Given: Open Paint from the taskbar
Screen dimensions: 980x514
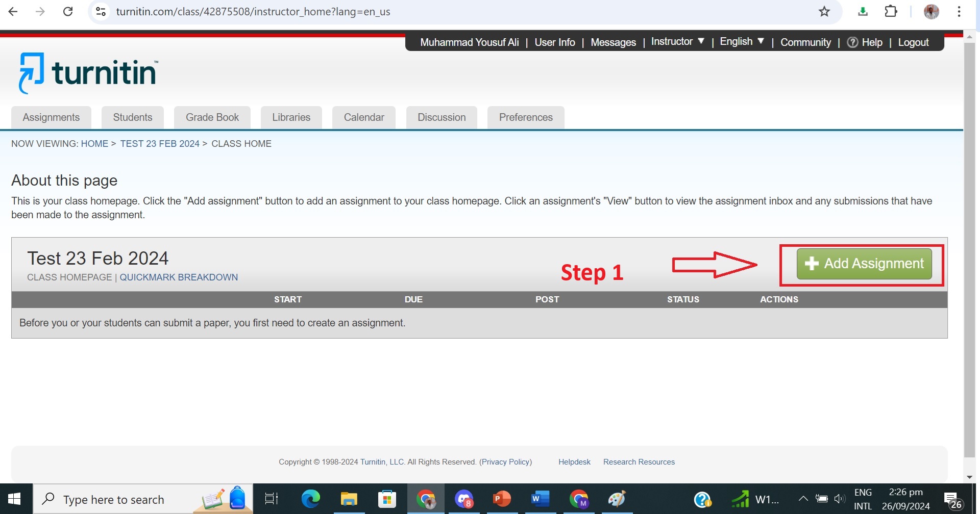Looking at the screenshot, I should 617,499.
